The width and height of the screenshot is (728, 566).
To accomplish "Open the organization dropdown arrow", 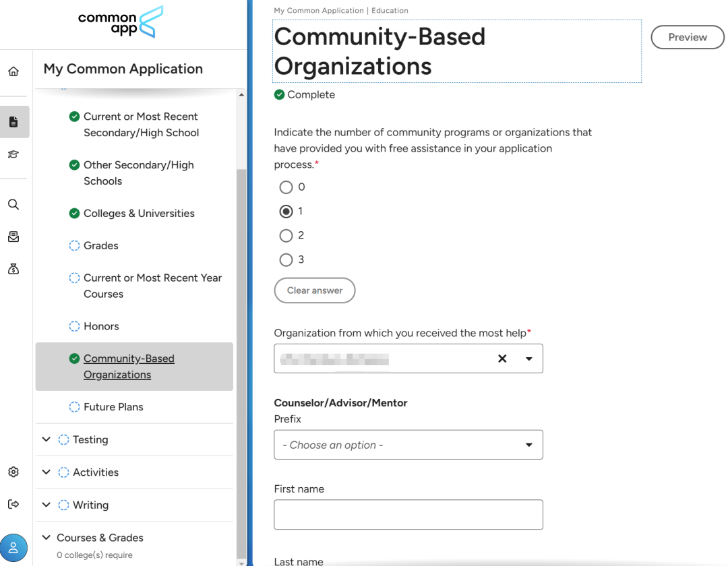I will point(529,358).
